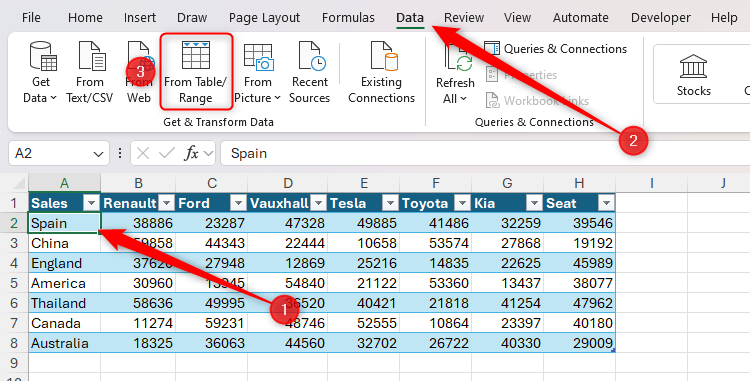The image size is (750, 381).
Task: Open Ford column filter dropdown
Action: pos(238,203)
